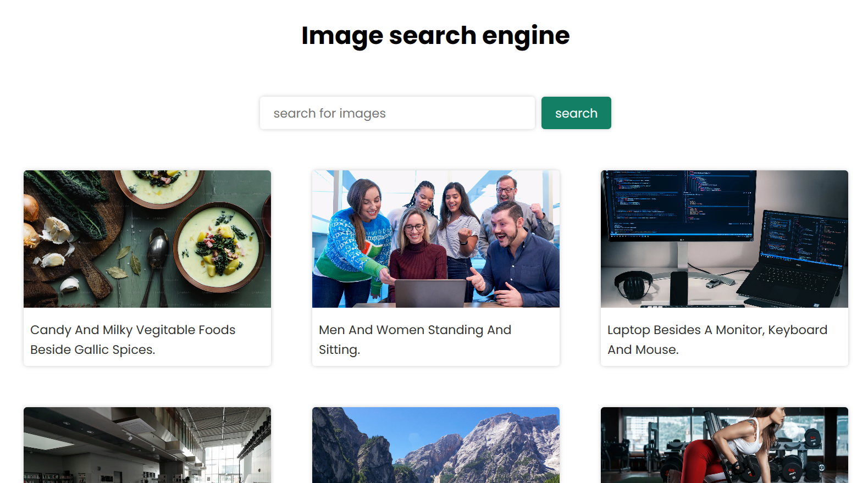Click the black laptop beside the monitor
The image size is (868, 483).
pos(797,258)
